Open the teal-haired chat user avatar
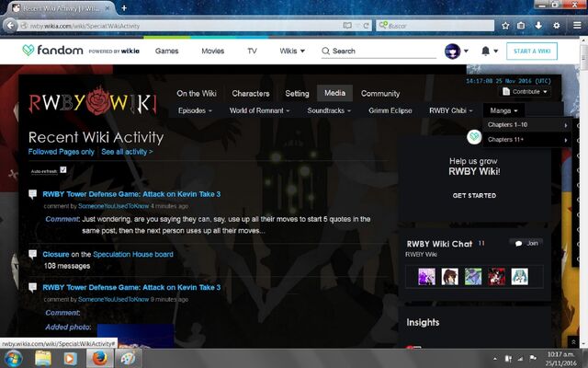 click(520, 277)
